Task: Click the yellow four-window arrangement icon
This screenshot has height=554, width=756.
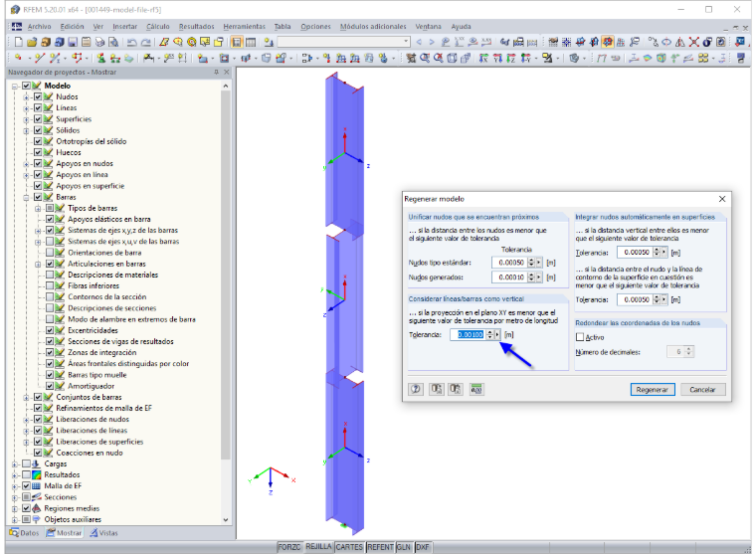Action: (703, 58)
